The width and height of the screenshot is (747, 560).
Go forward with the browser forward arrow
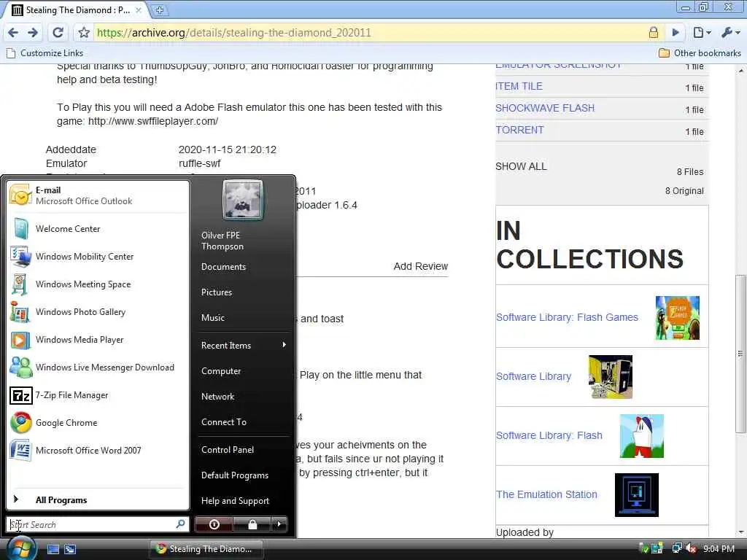coord(33,32)
